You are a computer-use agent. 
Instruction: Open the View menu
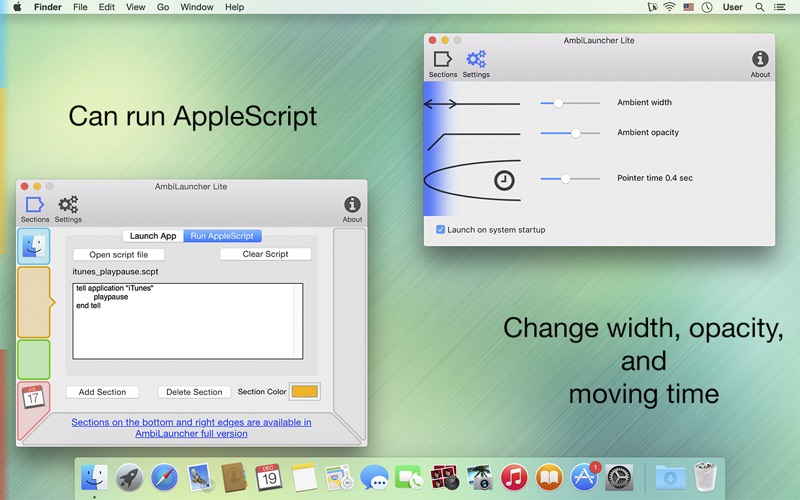click(136, 7)
